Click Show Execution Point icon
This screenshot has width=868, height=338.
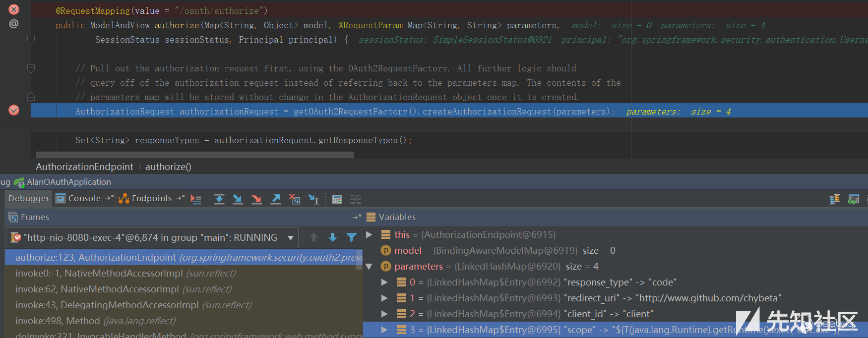(196, 199)
